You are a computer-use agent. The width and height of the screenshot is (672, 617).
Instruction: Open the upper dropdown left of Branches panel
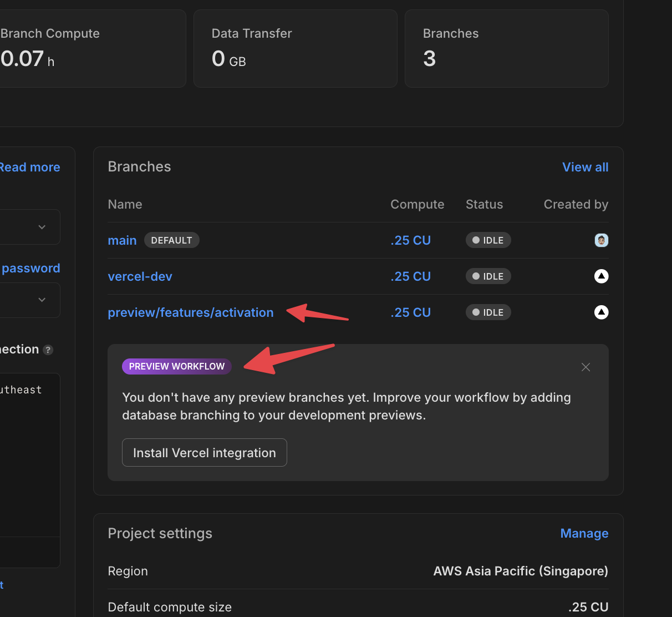point(30,227)
